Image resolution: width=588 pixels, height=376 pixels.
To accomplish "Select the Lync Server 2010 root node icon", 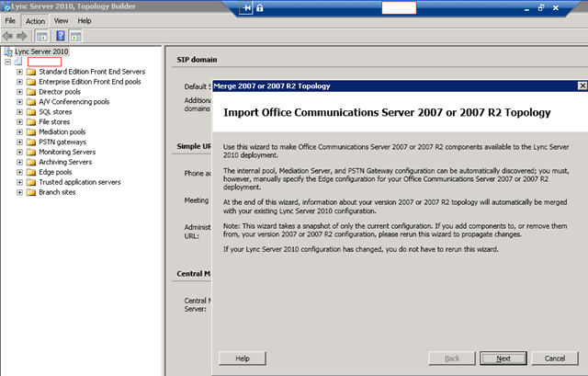I will point(8,51).
